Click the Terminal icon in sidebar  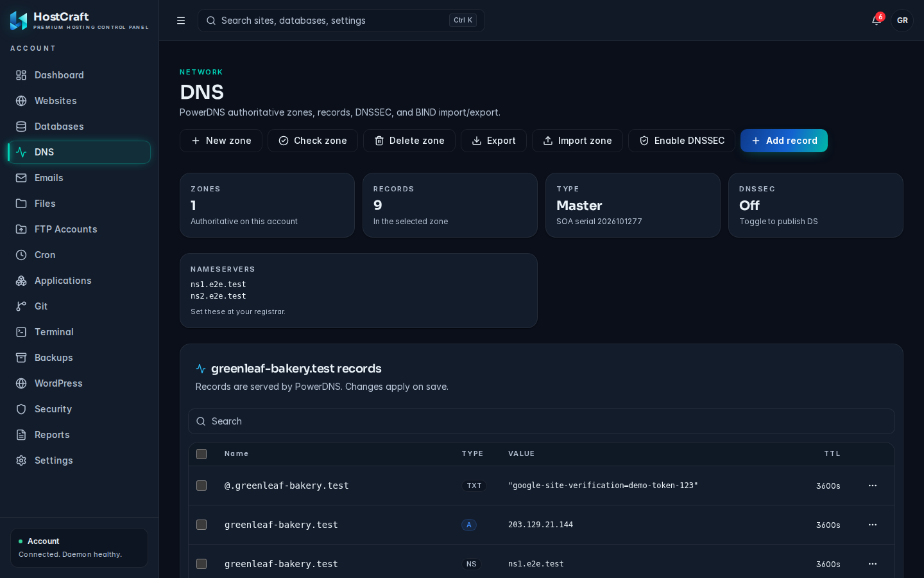point(21,332)
